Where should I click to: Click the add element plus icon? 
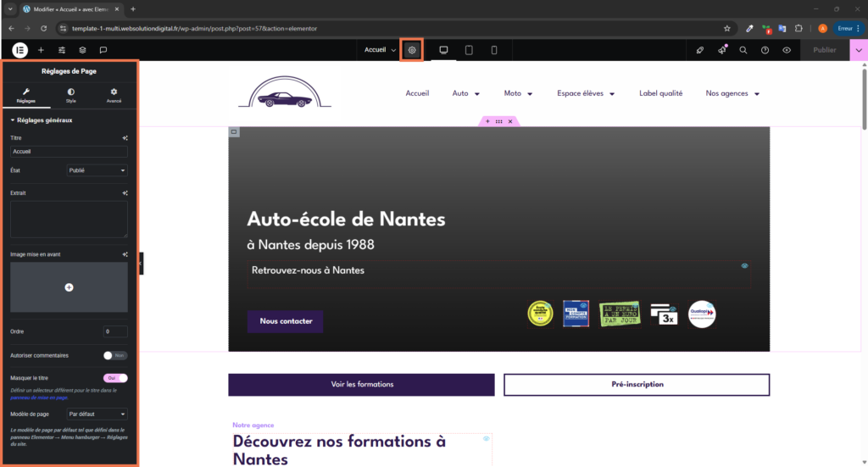pyautogui.click(x=41, y=50)
